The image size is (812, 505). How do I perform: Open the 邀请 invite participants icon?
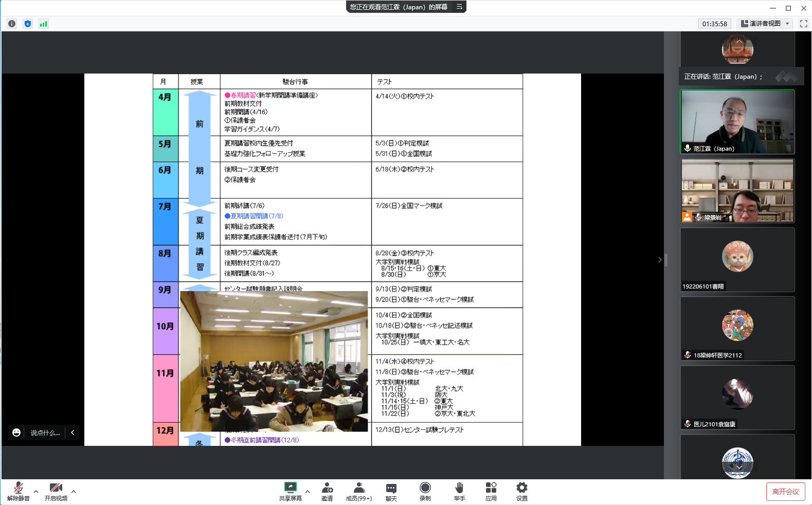(x=327, y=491)
